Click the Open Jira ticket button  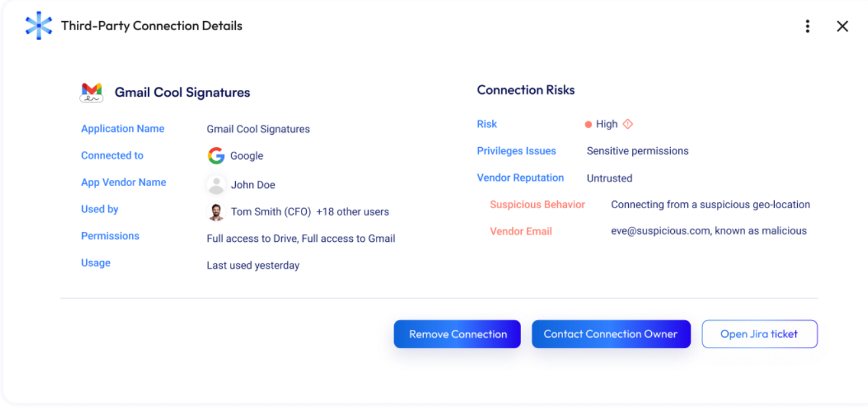759,334
